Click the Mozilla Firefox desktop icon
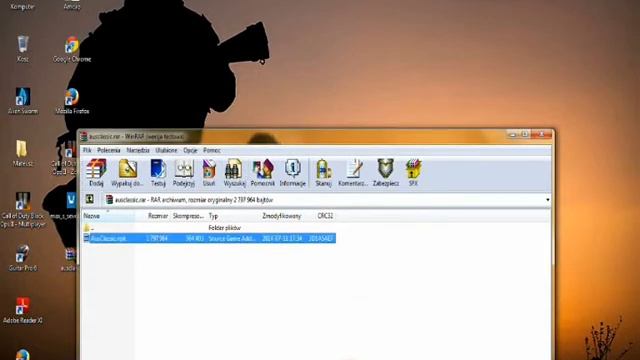 point(72,101)
